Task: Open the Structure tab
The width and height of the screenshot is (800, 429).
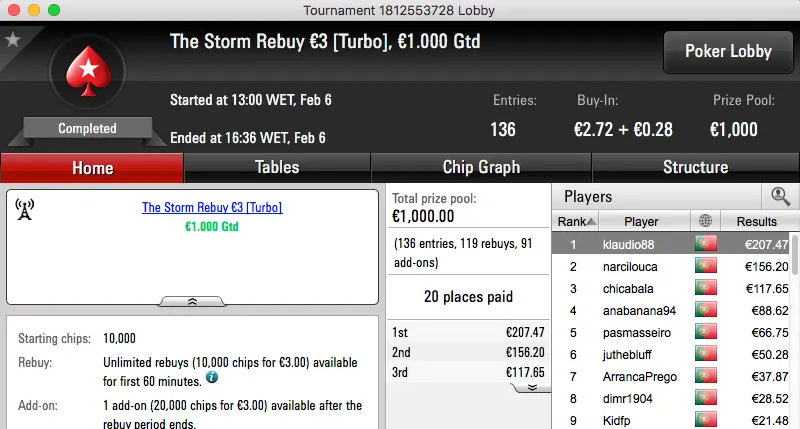Action: [x=695, y=167]
